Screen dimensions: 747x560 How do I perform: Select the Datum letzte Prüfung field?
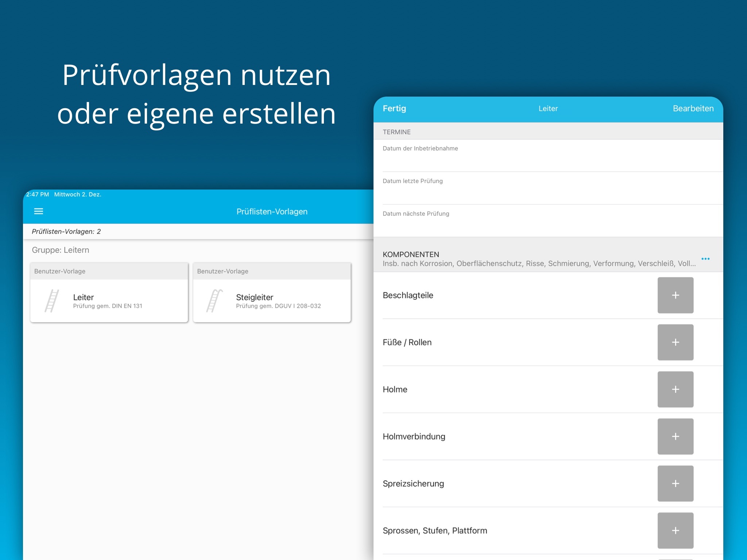[x=548, y=188]
